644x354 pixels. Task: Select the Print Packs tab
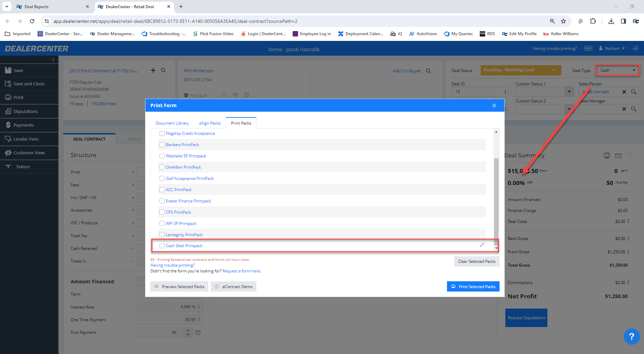[x=241, y=123]
